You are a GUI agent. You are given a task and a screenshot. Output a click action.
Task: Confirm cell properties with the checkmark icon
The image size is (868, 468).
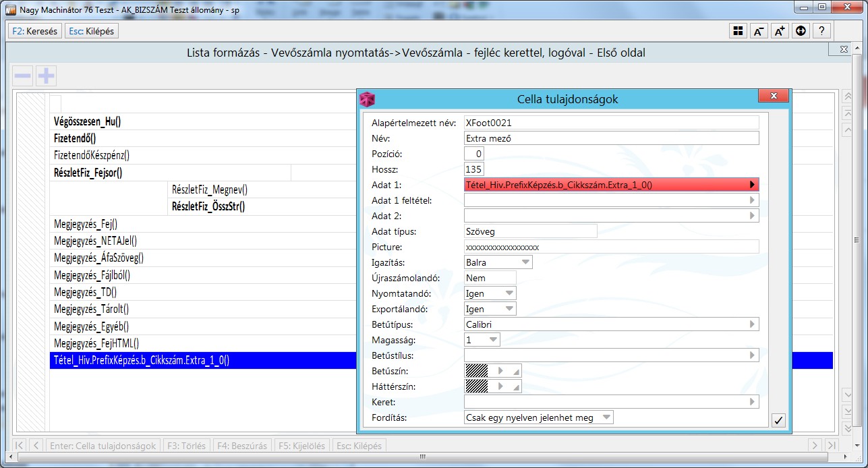click(x=778, y=420)
